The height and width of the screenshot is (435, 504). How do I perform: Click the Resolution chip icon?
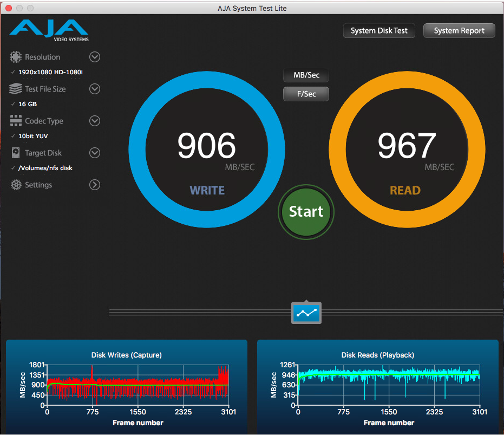[x=16, y=57]
